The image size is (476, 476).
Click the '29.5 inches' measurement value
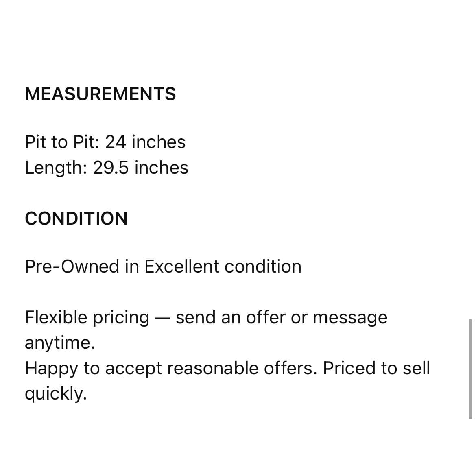pyautogui.click(x=141, y=168)
